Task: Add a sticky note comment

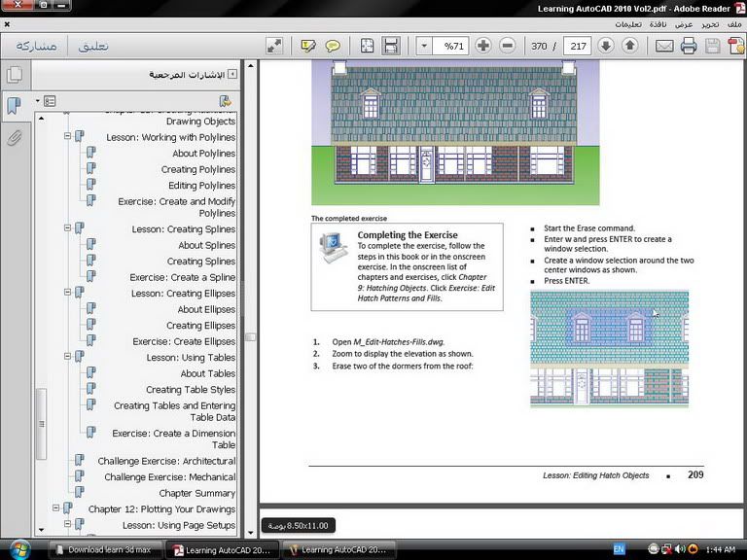Action: click(333, 46)
